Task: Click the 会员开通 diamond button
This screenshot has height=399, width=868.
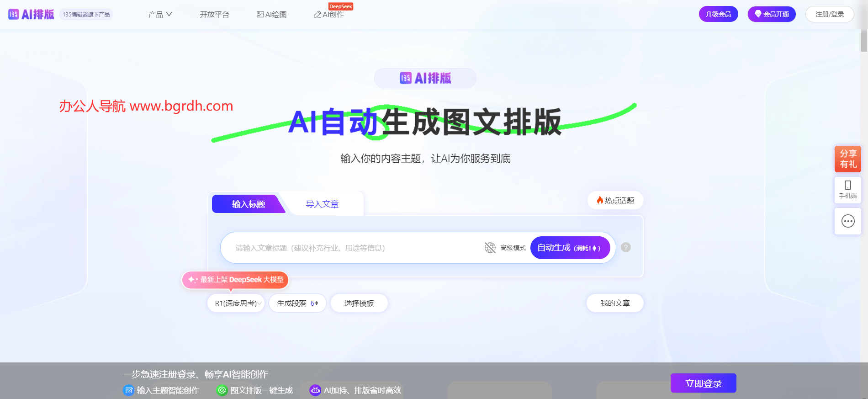Action: [x=772, y=14]
